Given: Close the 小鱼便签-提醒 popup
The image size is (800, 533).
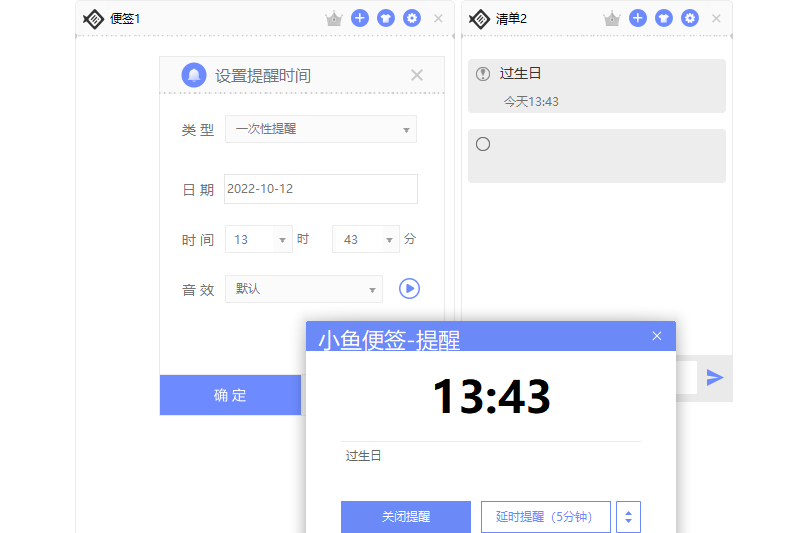Looking at the screenshot, I should [657, 336].
